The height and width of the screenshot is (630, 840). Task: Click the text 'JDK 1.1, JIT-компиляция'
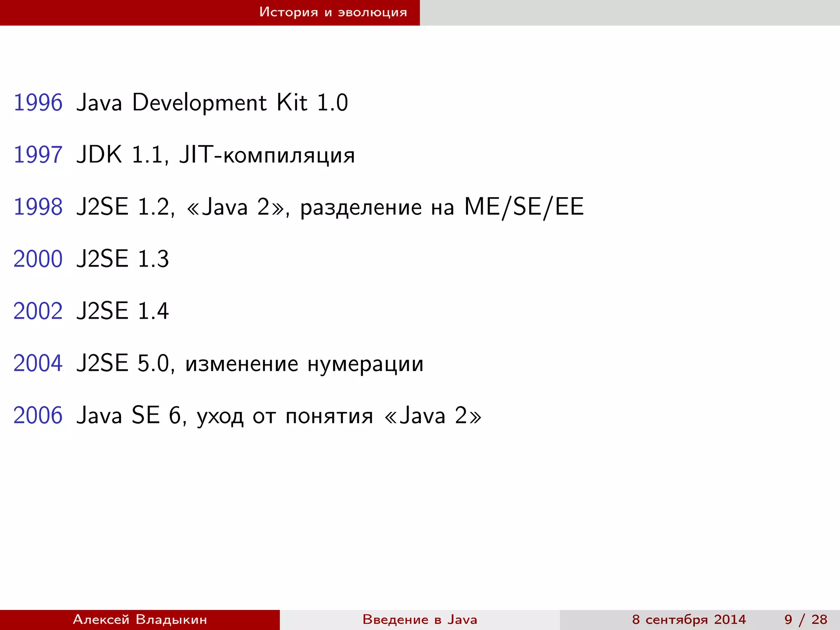(215, 155)
